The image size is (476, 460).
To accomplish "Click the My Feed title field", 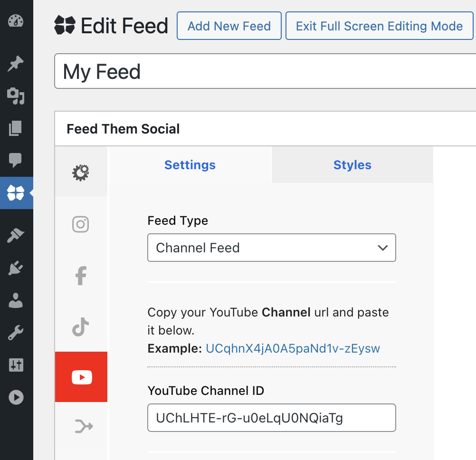I will coord(266,71).
